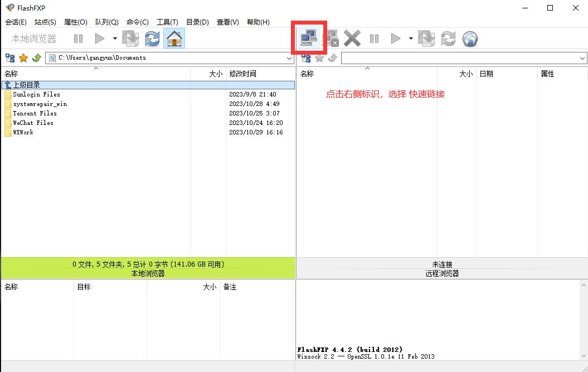Open the 站点(S) menu
This screenshot has width=588, height=372.
click(x=45, y=22)
